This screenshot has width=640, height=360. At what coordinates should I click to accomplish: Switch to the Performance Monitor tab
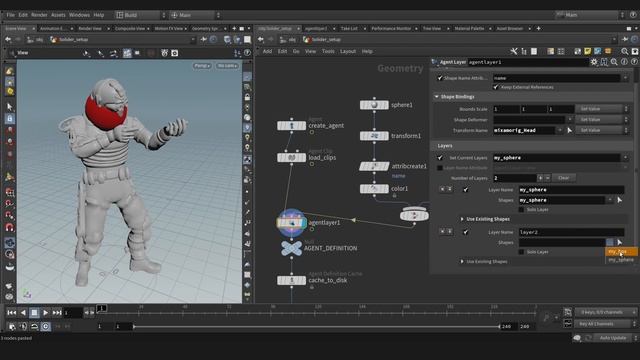click(x=391, y=29)
